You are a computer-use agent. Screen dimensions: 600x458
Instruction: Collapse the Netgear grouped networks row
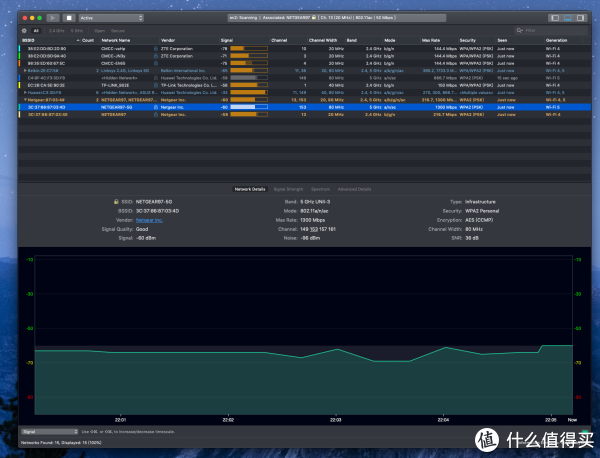pos(25,100)
